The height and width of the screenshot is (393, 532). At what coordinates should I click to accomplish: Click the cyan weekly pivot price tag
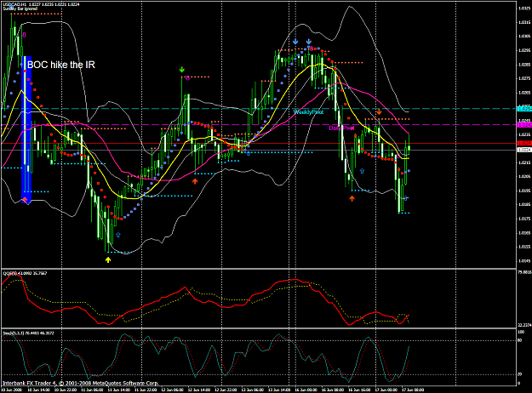(x=524, y=109)
